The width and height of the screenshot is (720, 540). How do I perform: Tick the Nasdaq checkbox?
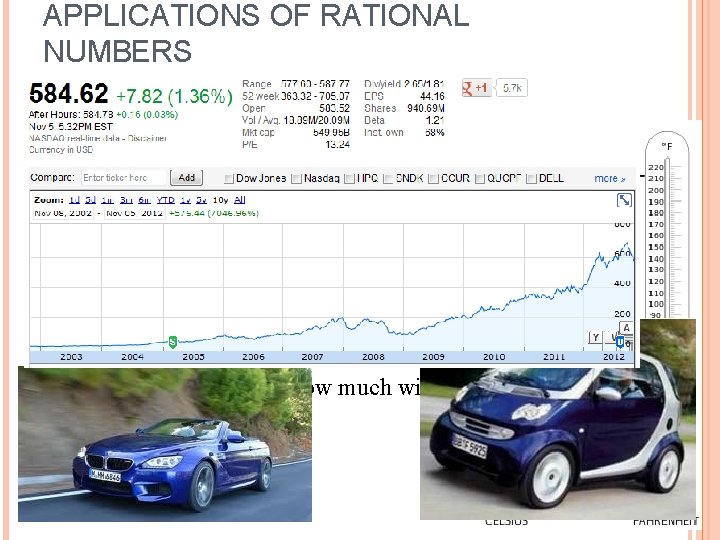297,179
